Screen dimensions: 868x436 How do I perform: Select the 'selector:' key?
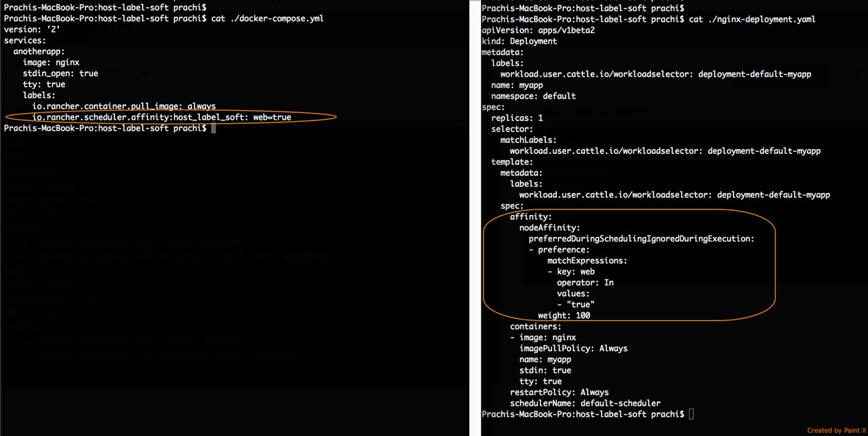[x=512, y=129]
